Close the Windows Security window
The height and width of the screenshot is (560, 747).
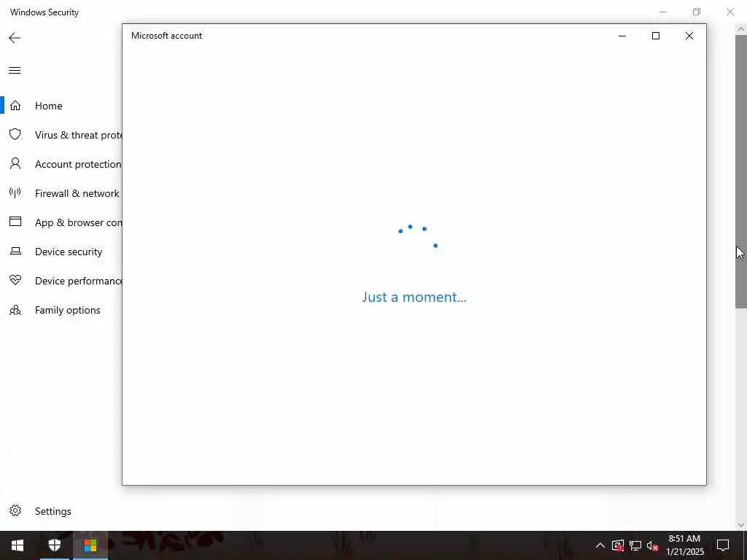(x=729, y=12)
